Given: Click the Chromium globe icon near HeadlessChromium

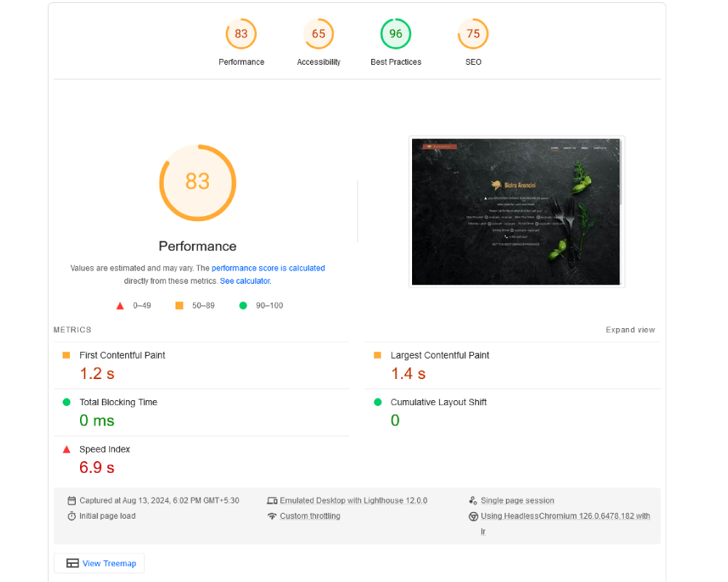Looking at the screenshot, I should (473, 516).
